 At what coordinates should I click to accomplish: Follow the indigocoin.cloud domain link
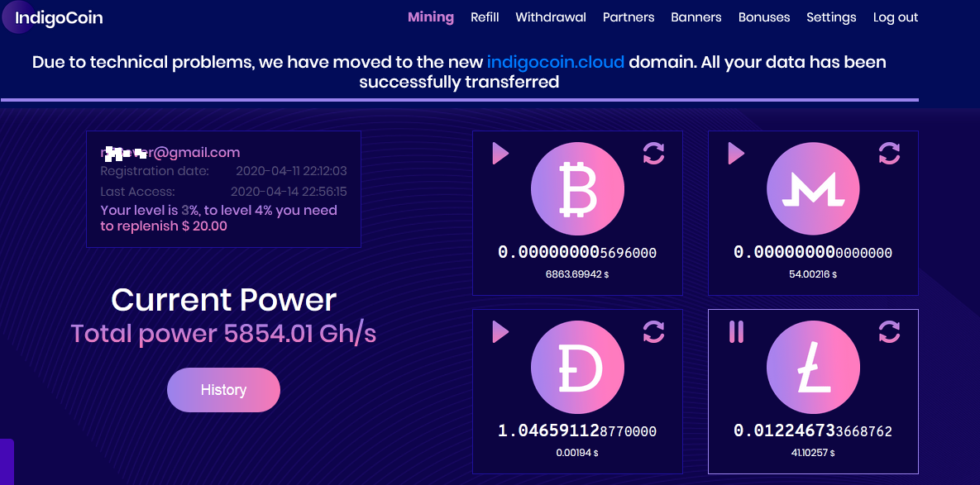tap(556, 62)
